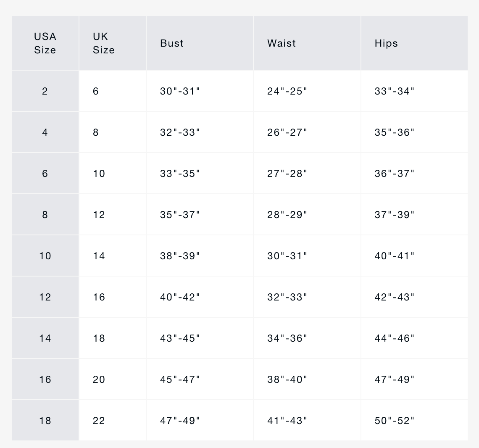Select waist measurement 24"-25" cell
Screen dimensions: 479x448
coord(307,91)
